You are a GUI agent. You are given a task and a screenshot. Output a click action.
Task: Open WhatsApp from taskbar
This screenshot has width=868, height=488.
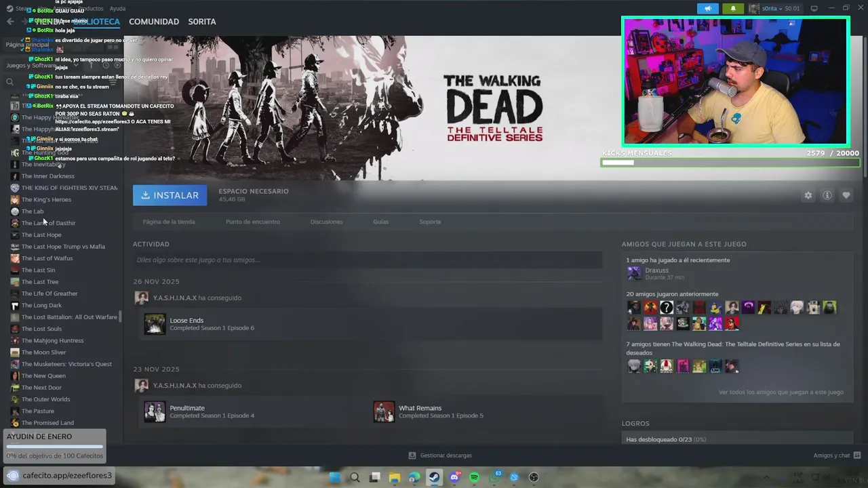(494, 477)
